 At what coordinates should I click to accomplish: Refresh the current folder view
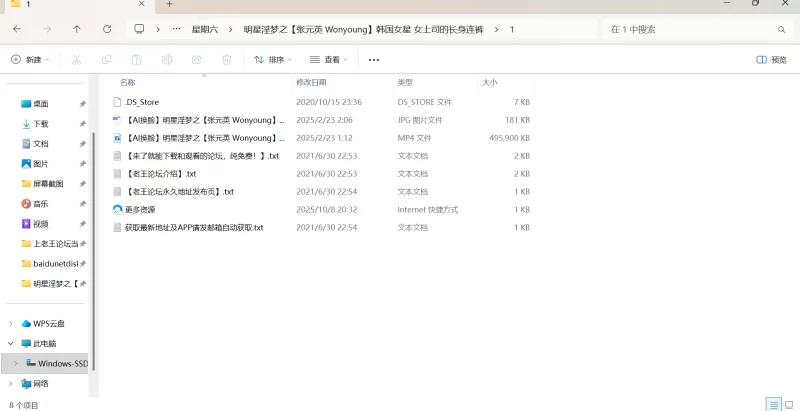[106, 29]
